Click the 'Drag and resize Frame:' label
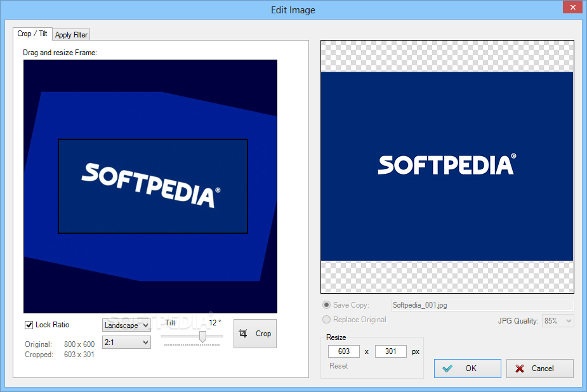 point(60,53)
